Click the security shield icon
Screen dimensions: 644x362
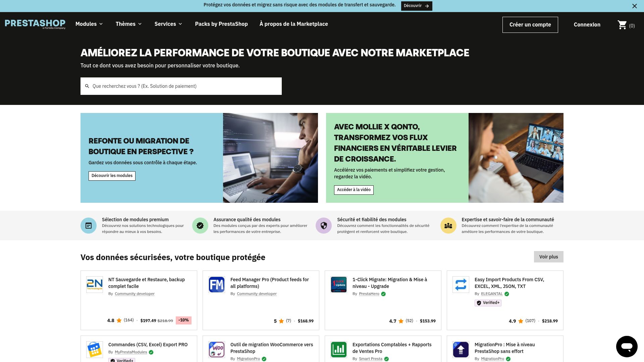click(324, 226)
